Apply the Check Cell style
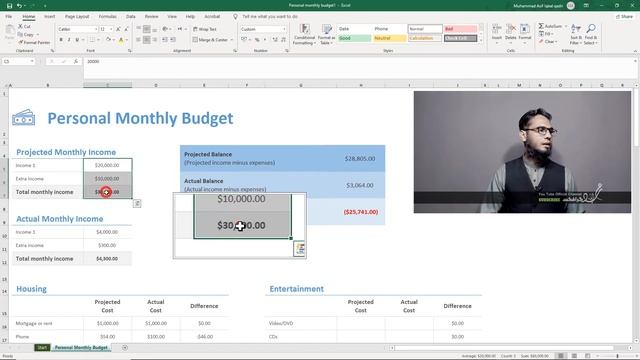 point(460,38)
